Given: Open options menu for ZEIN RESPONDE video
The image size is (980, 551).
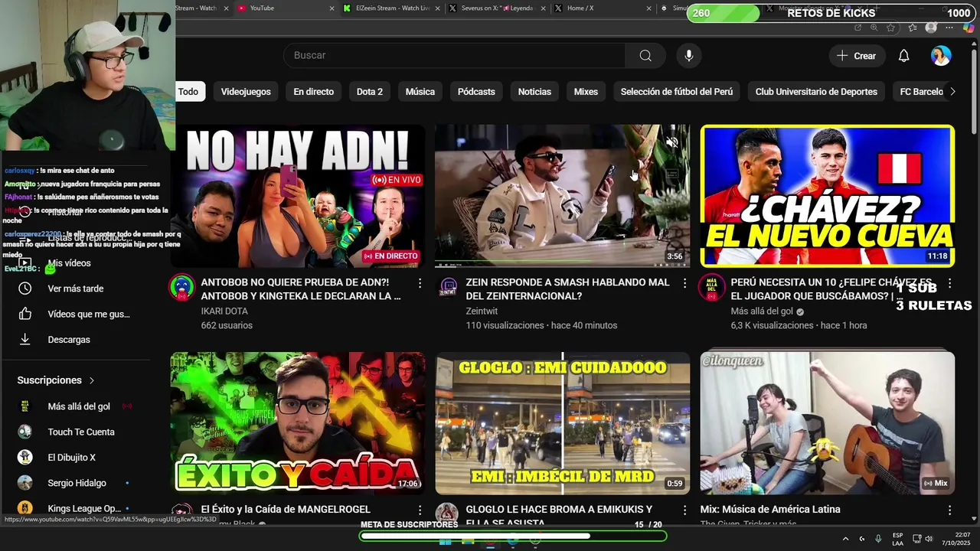Looking at the screenshot, I should point(684,283).
